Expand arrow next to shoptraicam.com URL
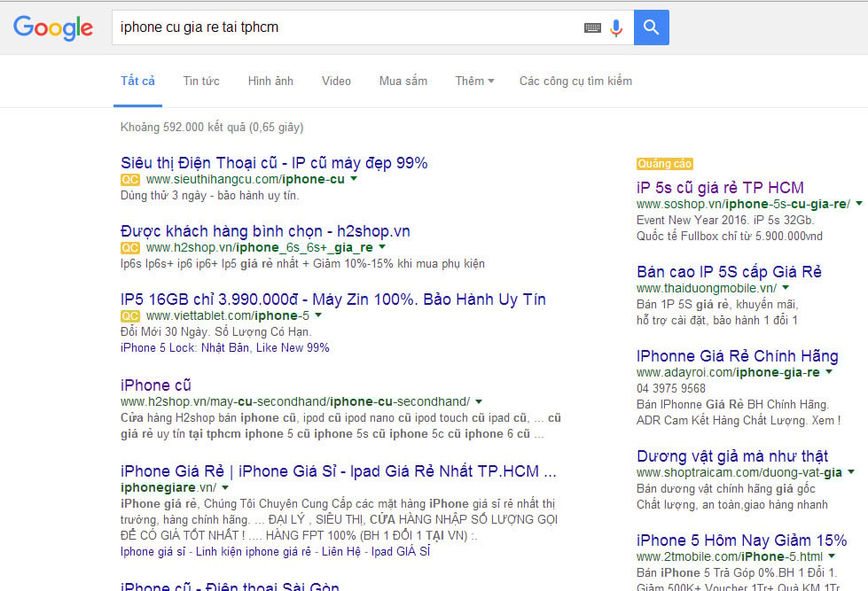868x591 pixels. 851,471
